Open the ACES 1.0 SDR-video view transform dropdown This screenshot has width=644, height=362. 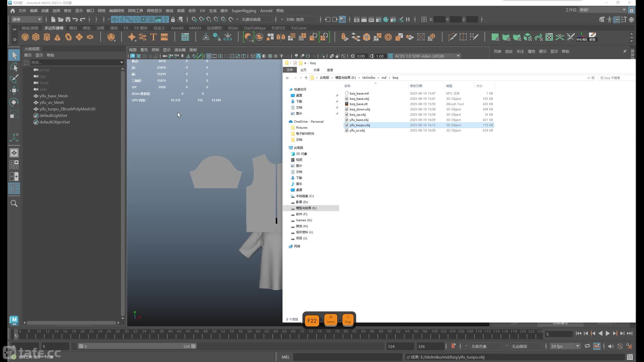pos(427,56)
